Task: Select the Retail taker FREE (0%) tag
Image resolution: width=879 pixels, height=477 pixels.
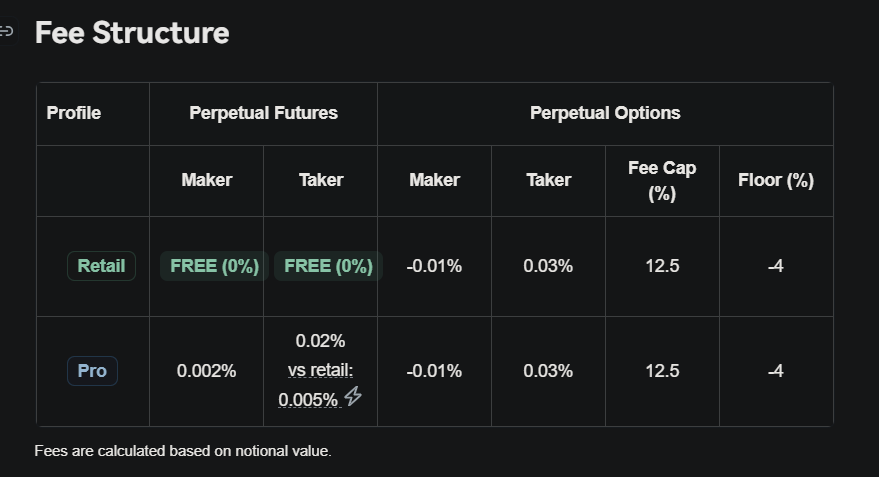Action: (329, 266)
